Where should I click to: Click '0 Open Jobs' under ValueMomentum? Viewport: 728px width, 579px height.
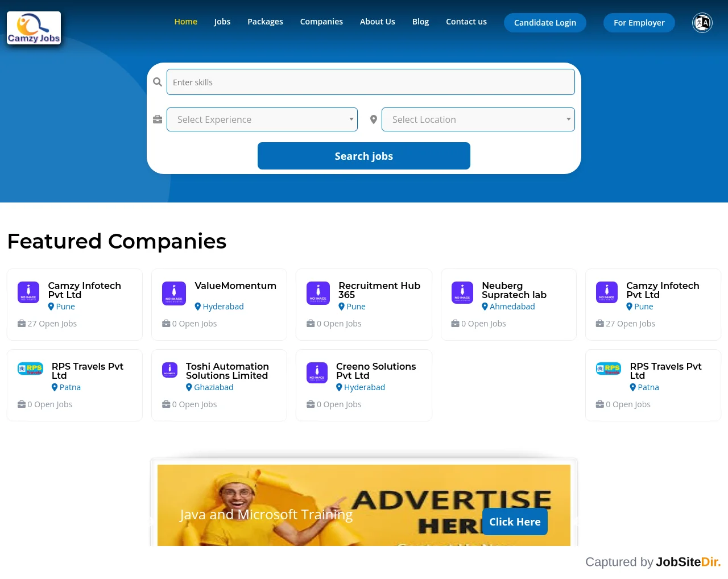coord(195,324)
